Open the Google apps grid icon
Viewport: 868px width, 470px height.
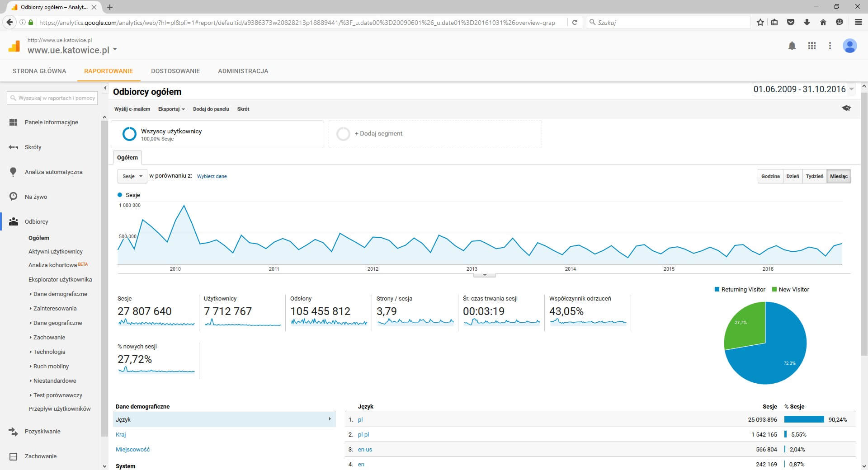click(812, 46)
